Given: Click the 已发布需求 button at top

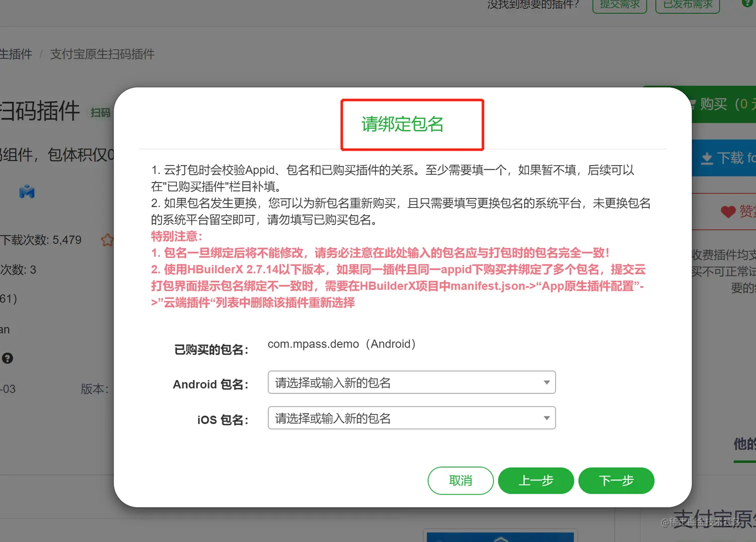Looking at the screenshot, I should (x=687, y=4).
